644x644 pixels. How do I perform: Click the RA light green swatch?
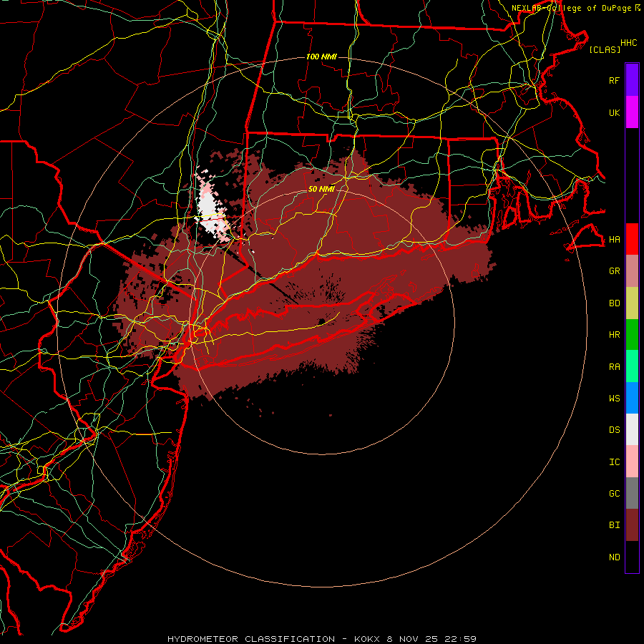point(632,366)
